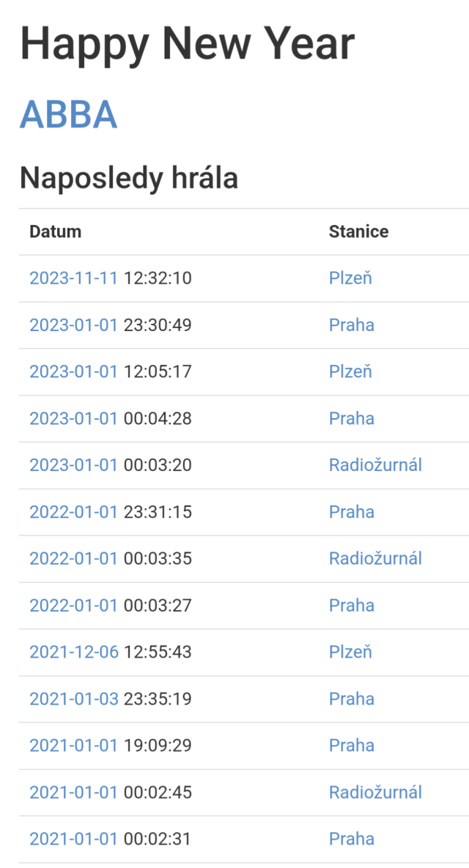Sort the table by the Stanice column header
The height and width of the screenshot is (868, 469).
[358, 231]
